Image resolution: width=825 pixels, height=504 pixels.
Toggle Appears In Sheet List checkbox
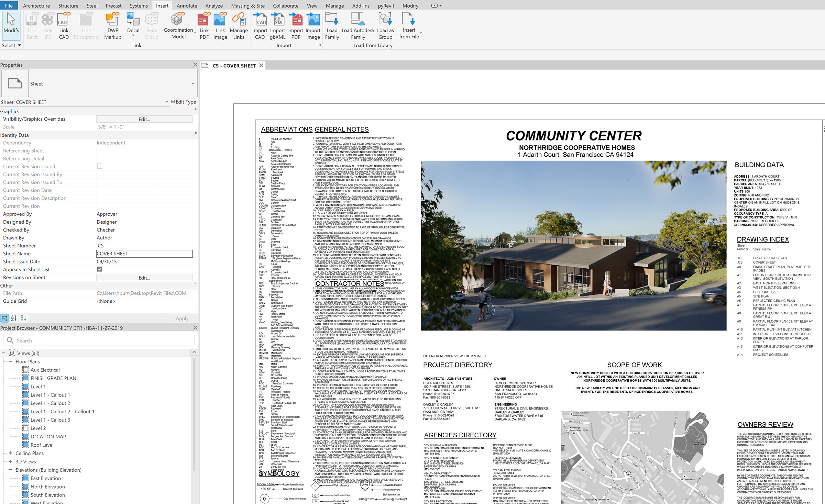[100, 269]
